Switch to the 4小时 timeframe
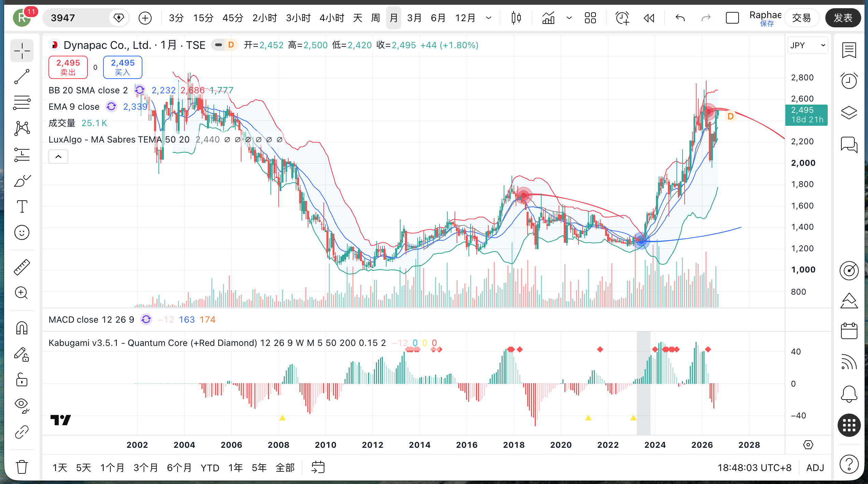This screenshot has height=484, width=868. click(332, 18)
